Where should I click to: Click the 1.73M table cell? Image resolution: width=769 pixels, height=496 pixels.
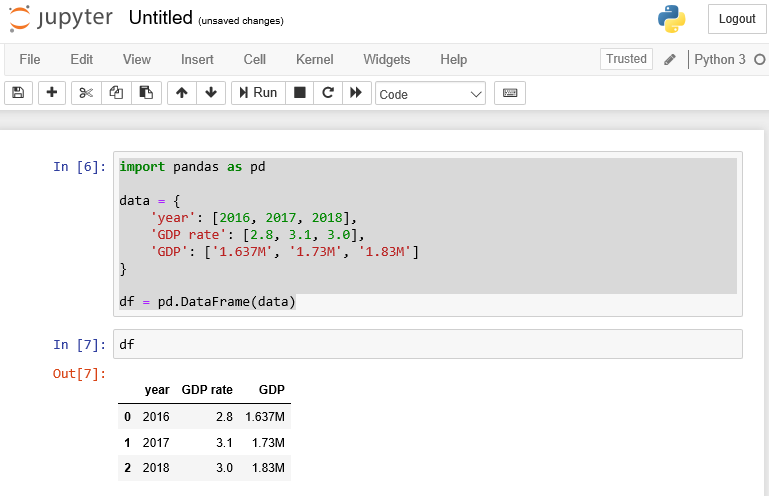[x=268, y=443]
